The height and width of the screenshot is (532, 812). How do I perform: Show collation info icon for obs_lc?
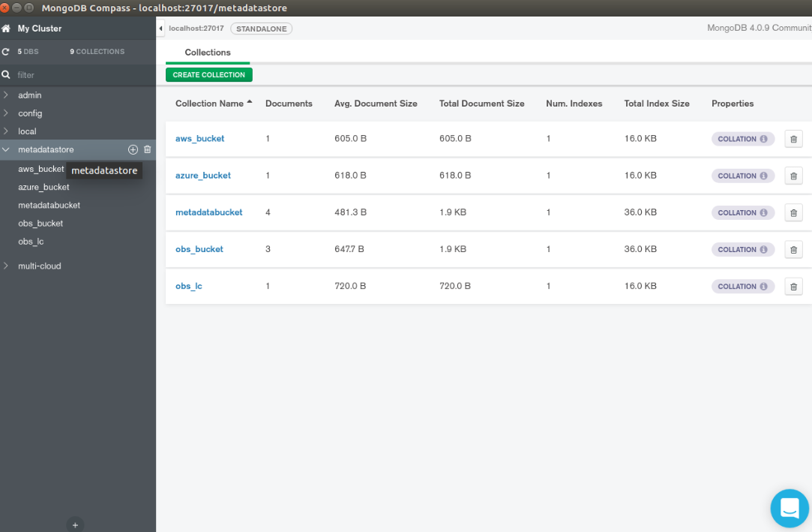click(x=763, y=286)
